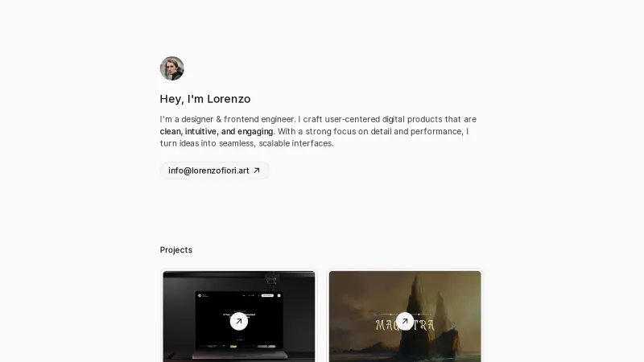The height and width of the screenshot is (362, 644).
Task: Click the hanging fixture above the laptop screen
Action: 270,280
